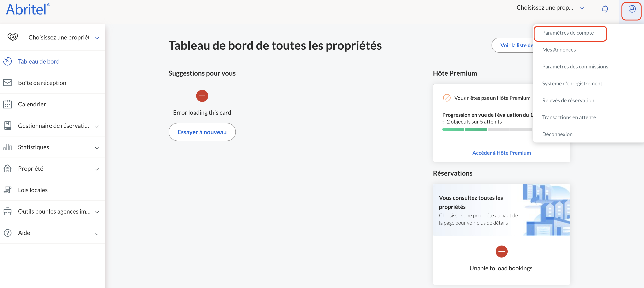Click the Abritel logo

28,9
